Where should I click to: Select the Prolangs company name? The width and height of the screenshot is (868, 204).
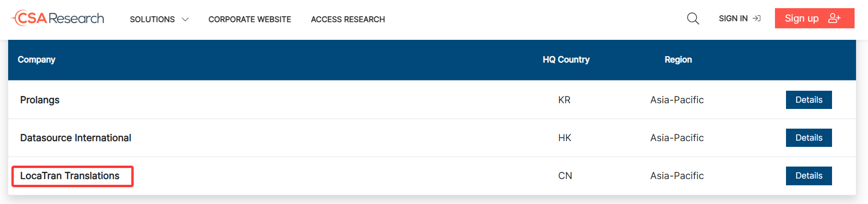40,100
